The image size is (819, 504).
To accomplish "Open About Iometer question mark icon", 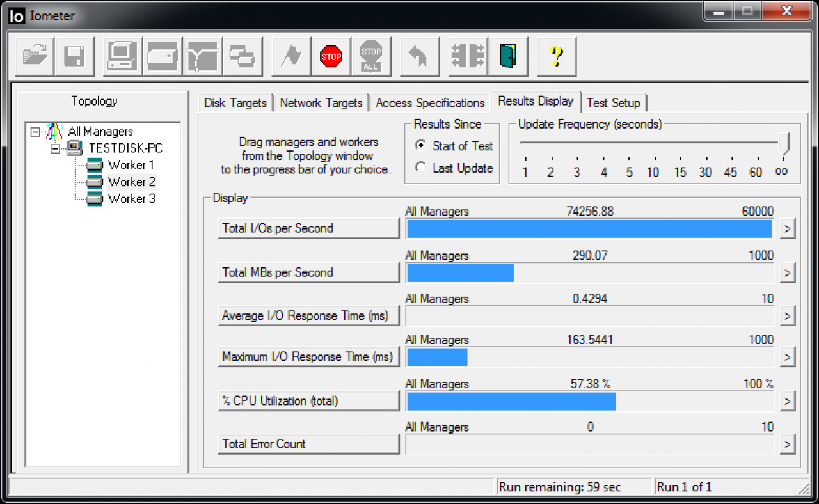I will tap(557, 57).
